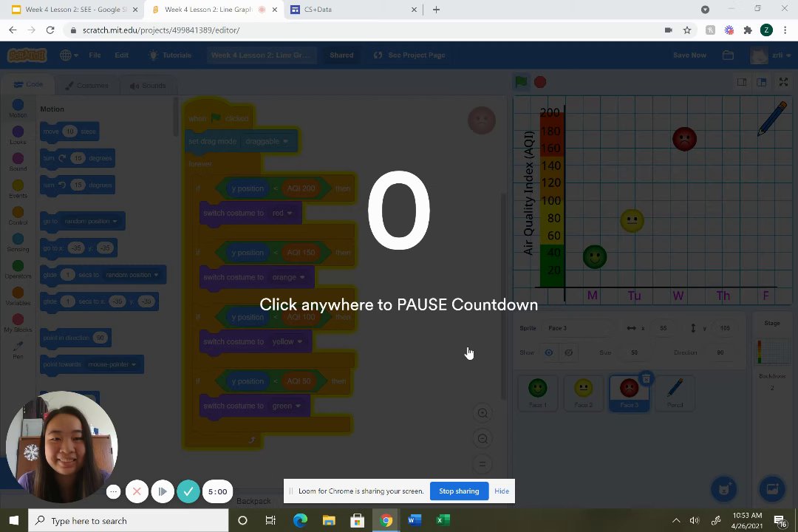Select the Sensing block category
798x532 pixels.
point(18,242)
